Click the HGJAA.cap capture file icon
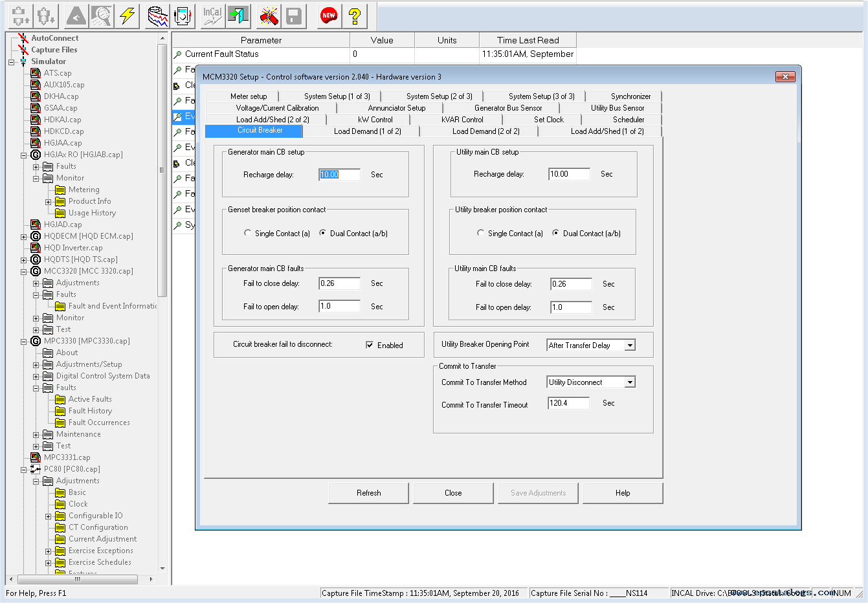Screen dimensions: 868x603 click(36, 143)
